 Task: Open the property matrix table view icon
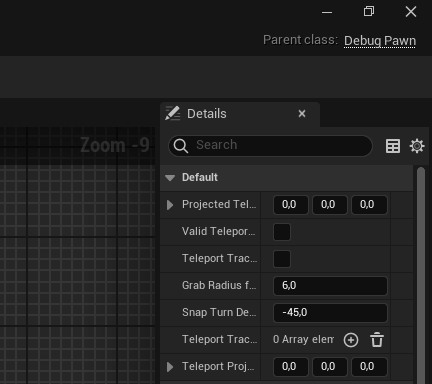(x=393, y=146)
